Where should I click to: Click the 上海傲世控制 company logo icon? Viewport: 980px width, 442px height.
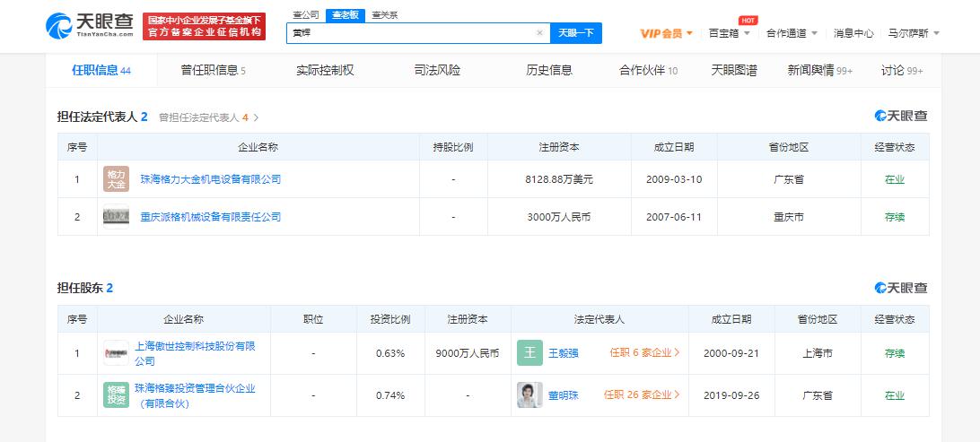pos(117,354)
